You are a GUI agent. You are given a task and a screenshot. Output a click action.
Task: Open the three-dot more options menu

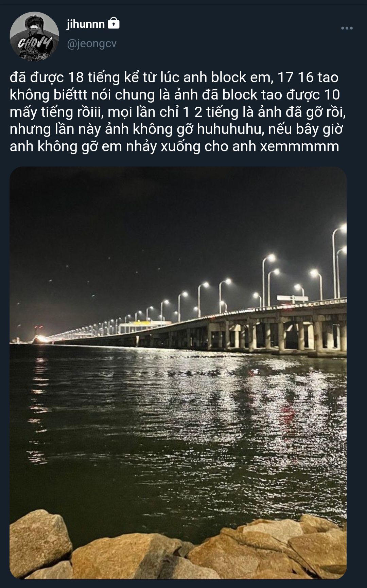[347, 28]
